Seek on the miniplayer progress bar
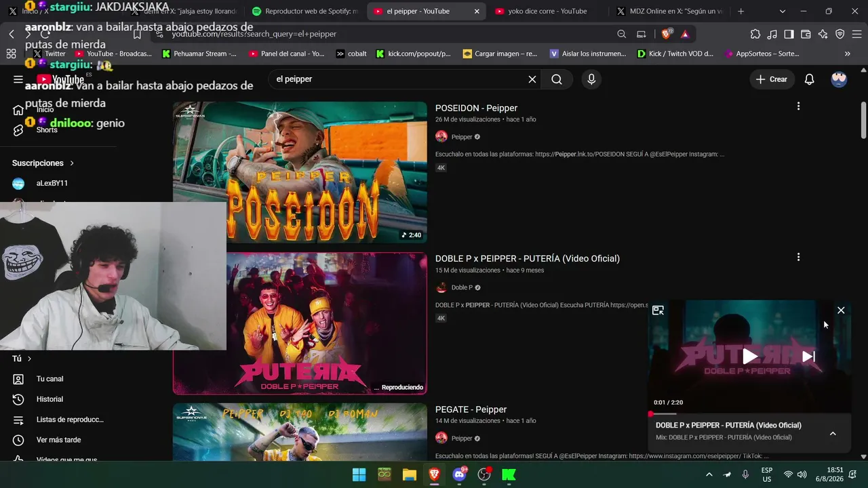This screenshot has height=488, width=868. click(749, 413)
